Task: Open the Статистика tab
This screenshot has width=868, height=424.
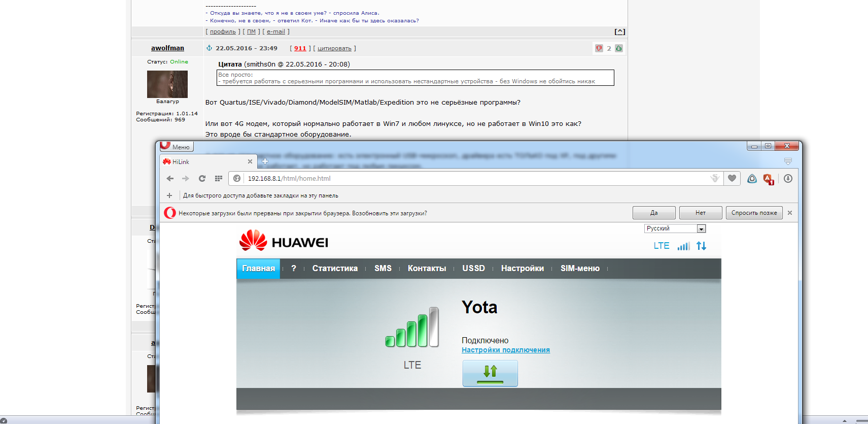Action: [x=335, y=269]
